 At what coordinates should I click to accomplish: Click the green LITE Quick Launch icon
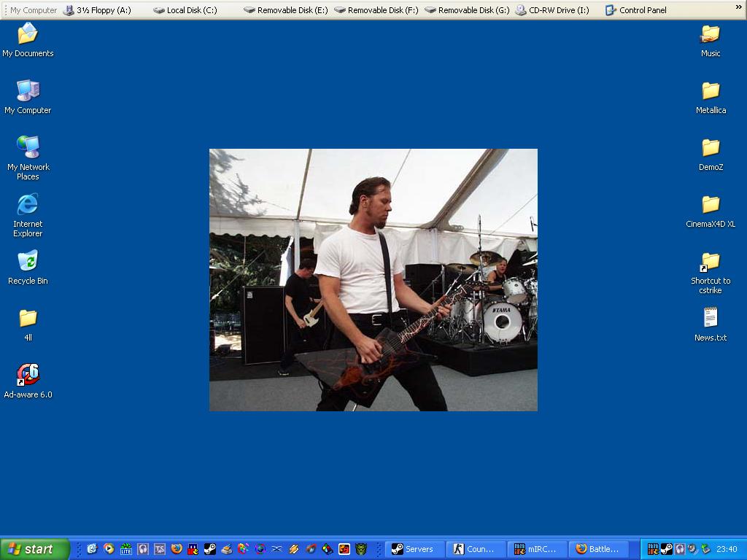pyautogui.click(x=125, y=549)
